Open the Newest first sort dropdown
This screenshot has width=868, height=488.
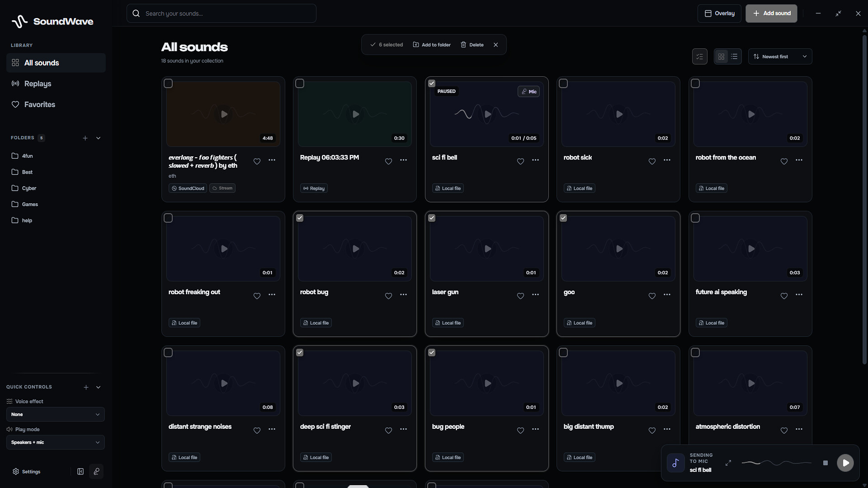[780, 56]
